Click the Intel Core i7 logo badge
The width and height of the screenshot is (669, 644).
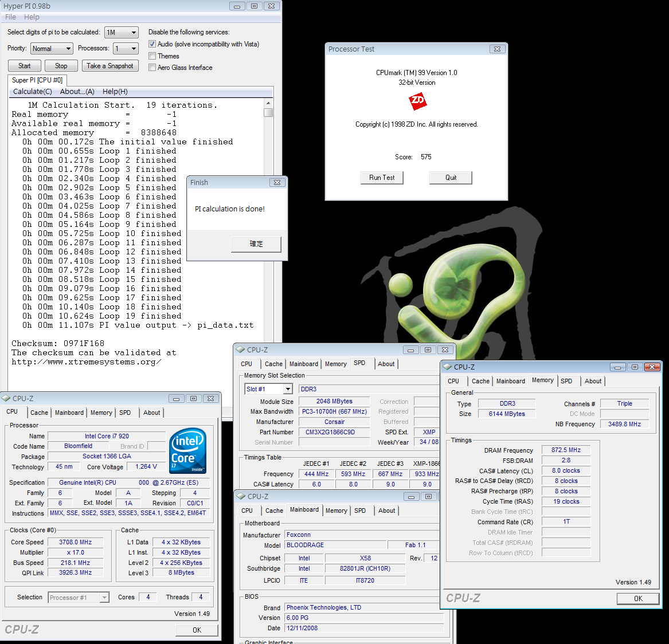pos(188,451)
